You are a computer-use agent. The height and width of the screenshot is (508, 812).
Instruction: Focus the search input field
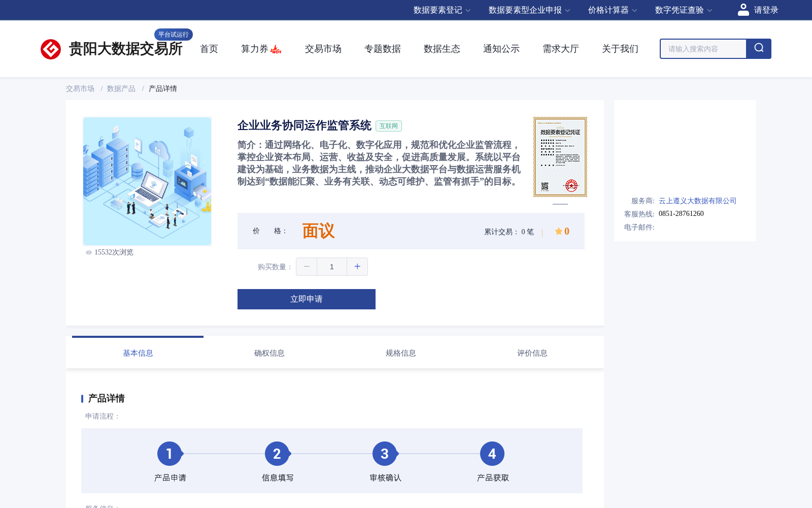point(703,49)
